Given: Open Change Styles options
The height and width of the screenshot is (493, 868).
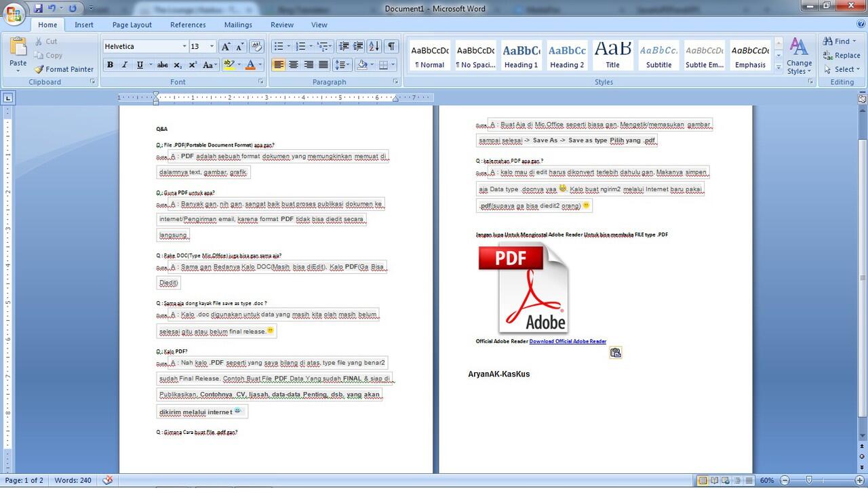Looking at the screenshot, I should tap(799, 56).
